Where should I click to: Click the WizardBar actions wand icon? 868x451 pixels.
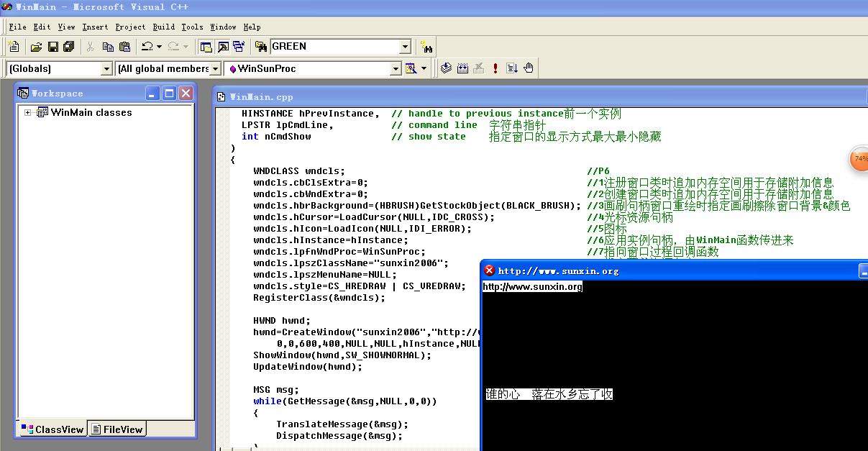point(411,68)
